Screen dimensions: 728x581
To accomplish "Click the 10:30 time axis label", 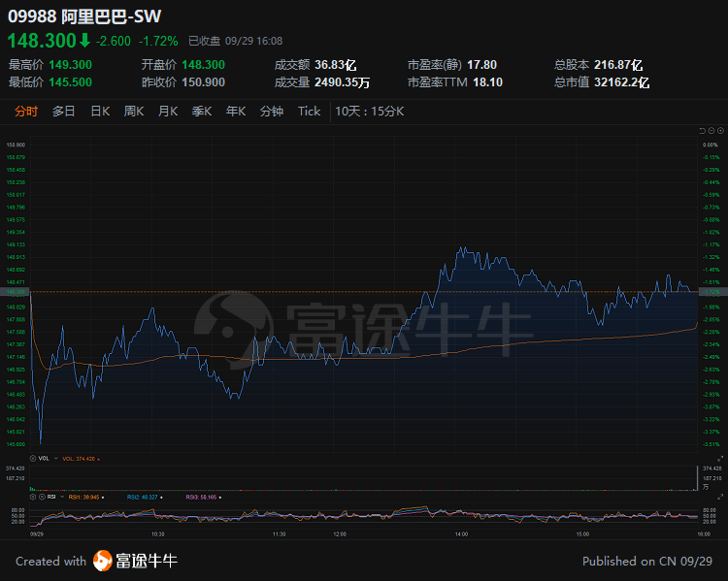I will click(x=158, y=534).
